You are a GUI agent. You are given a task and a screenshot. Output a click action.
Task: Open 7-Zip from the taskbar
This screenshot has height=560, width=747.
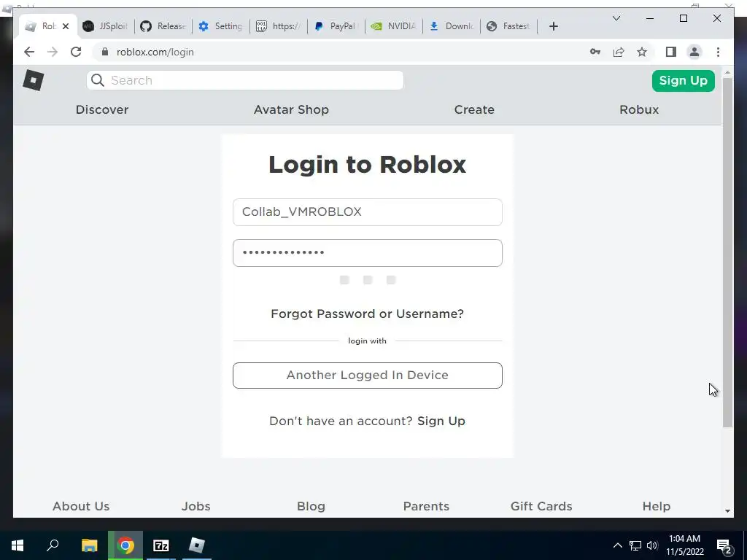click(x=161, y=545)
